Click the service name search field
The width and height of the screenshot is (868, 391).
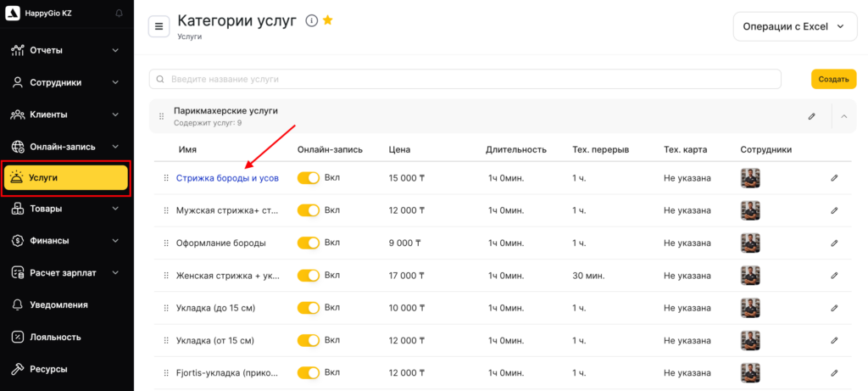[465, 79]
